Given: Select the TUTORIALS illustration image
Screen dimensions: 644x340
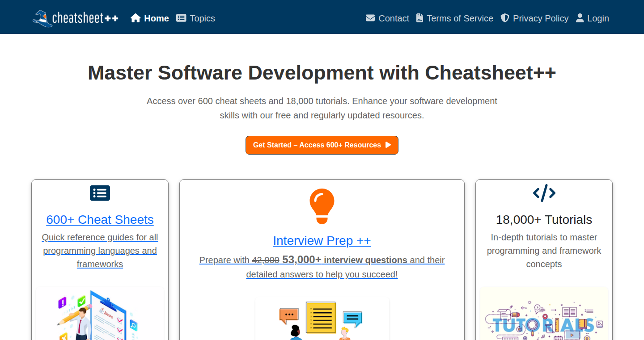Looking at the screenshot, I should click(x=544, y=314).
